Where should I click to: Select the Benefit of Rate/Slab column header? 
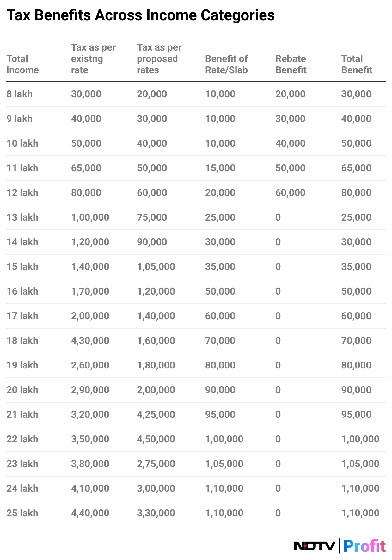pyautogui.click(x=226, y=64)
